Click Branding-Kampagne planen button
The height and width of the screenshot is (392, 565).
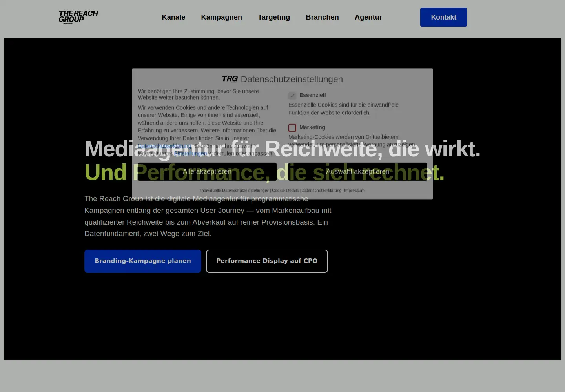point(143,261)
